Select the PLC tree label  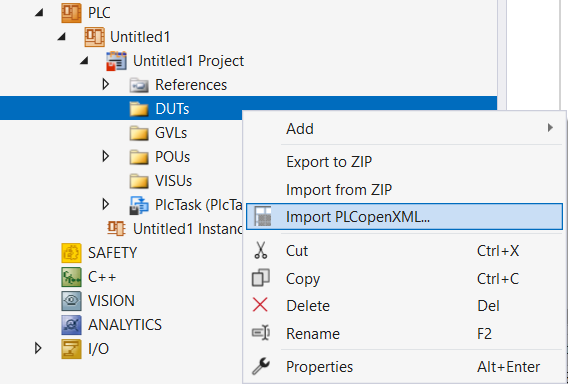click(99, 13)
